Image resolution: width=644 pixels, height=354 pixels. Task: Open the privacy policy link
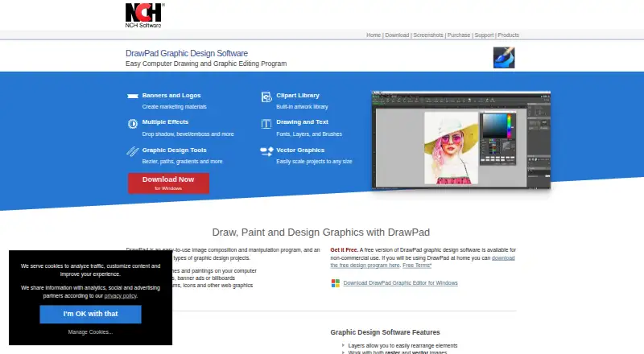click(x=120, y=296)
